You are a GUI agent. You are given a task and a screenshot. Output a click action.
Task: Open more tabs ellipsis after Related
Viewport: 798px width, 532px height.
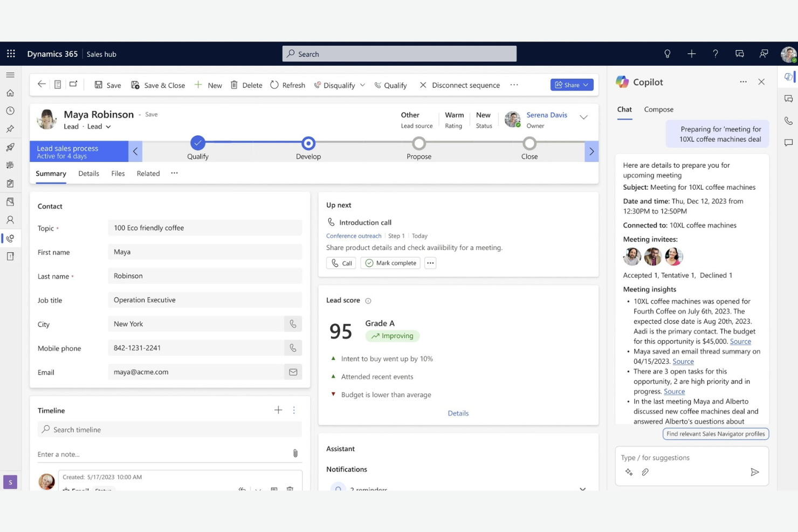[x=174, y=173]
